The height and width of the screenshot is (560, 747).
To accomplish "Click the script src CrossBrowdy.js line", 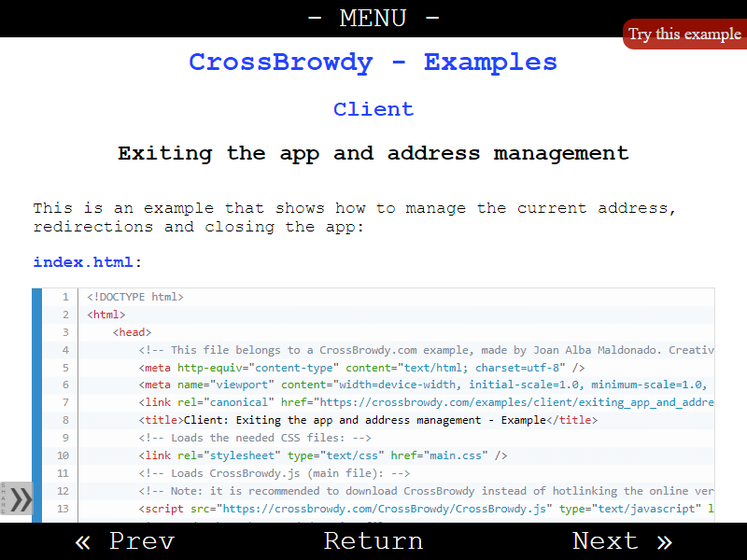I will click(426, 508).
